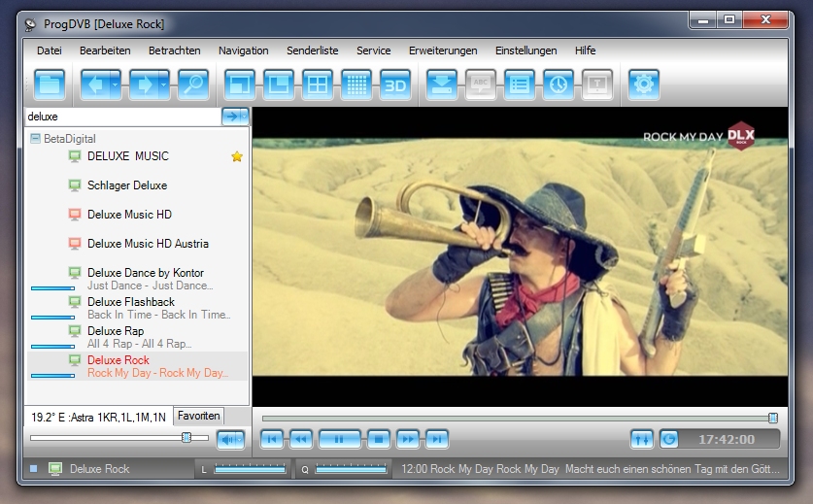Click the 17:42:00 clock display
This screenshot has height=504, width=813.
pos(727,440)
